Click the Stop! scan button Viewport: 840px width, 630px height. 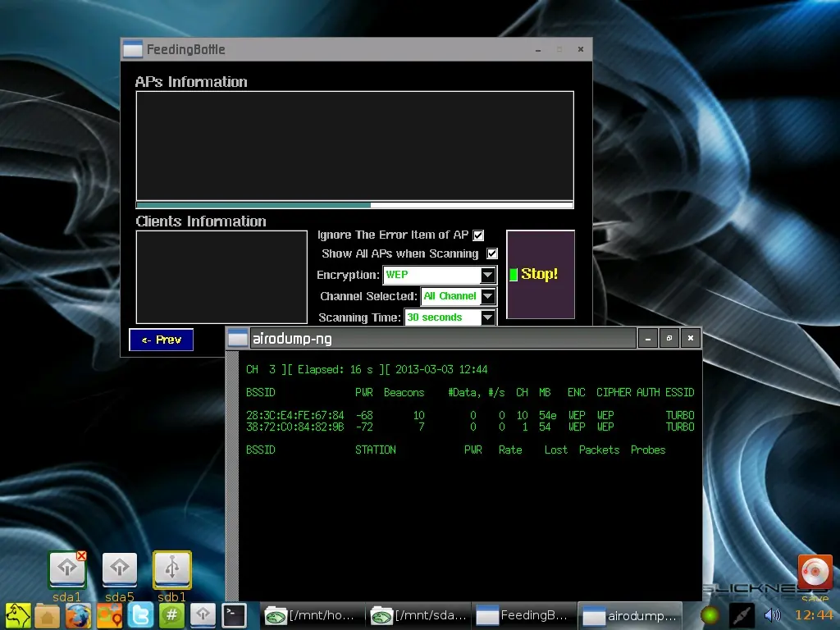tap(540, 274)
